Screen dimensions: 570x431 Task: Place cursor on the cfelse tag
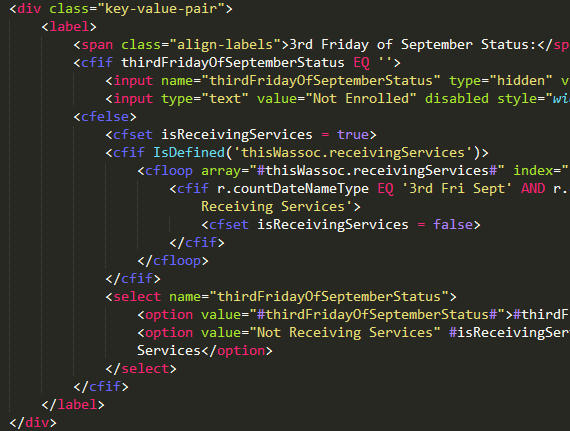(x=105, y=117)
